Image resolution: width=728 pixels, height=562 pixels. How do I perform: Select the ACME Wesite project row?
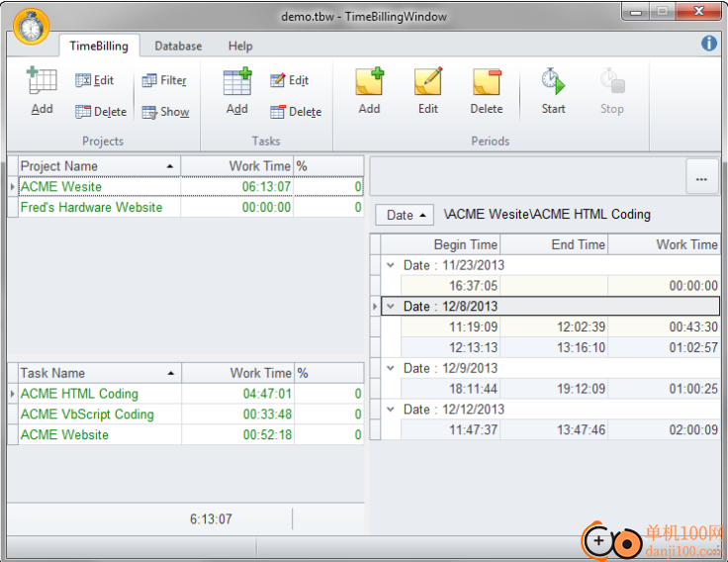pos(190,187)
